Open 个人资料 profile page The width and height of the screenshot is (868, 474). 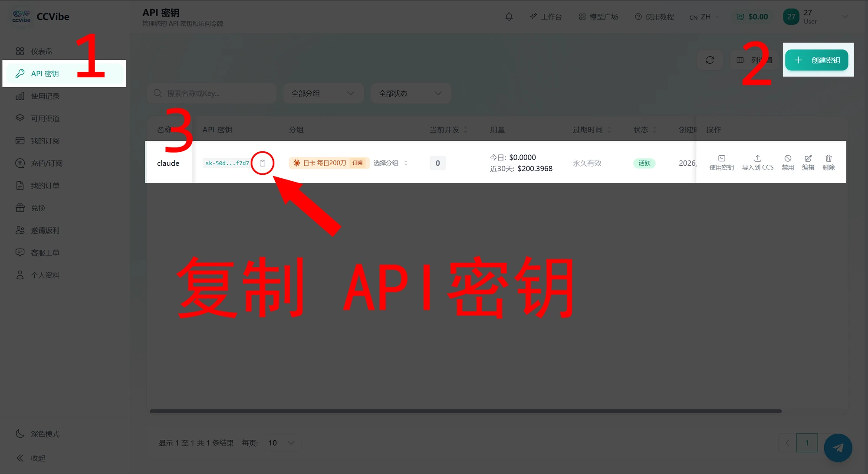64,275
